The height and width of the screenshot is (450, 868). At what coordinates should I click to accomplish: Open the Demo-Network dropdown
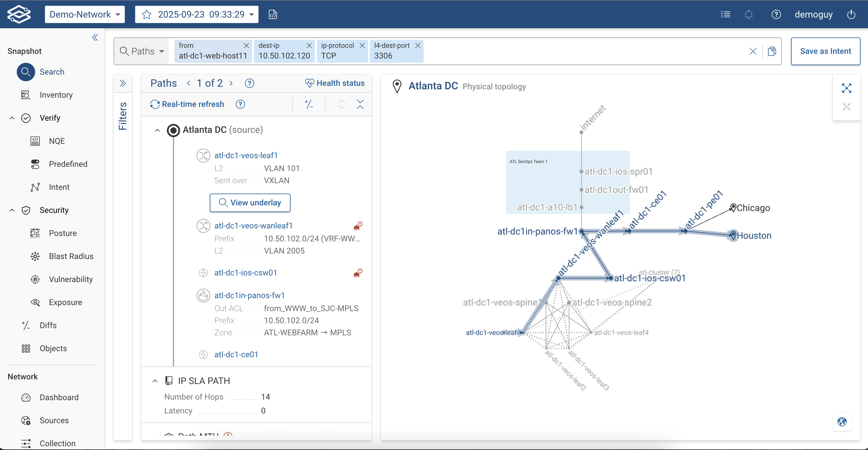pyautogui.click(x=84, y=14)
